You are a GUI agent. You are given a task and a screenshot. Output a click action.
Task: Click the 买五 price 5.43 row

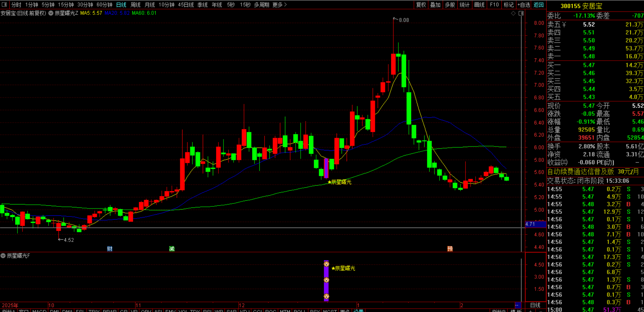coord(595,97)
